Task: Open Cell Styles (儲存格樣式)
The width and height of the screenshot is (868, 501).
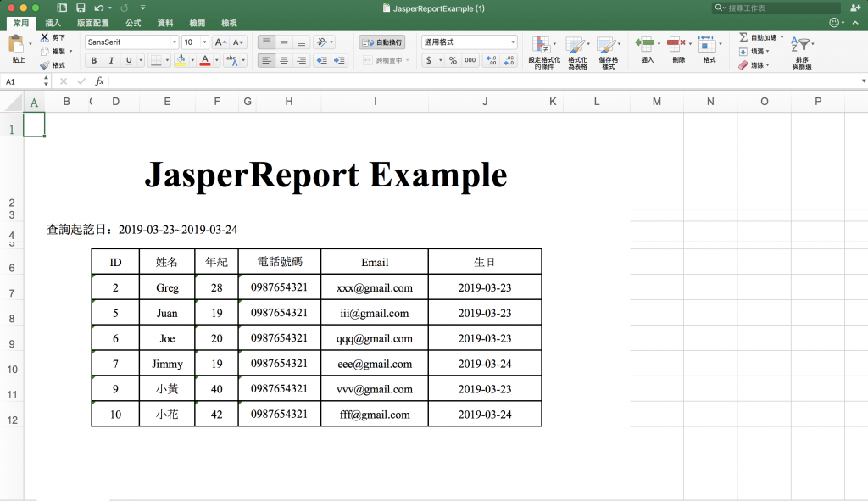Action: (x=608, y=53)
